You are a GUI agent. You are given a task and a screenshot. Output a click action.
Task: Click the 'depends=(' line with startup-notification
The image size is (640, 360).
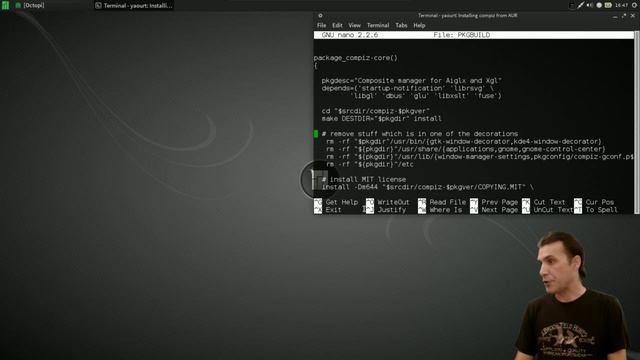coord(407,88)
